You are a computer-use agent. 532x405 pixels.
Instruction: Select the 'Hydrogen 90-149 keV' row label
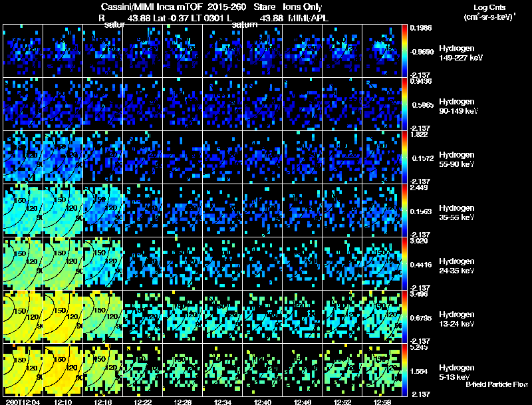[x=458, y=106]
